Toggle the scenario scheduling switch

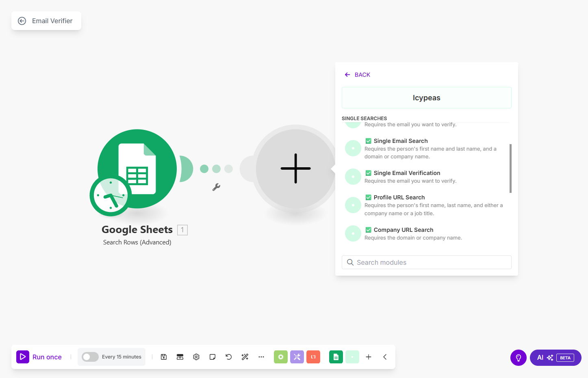90,357
